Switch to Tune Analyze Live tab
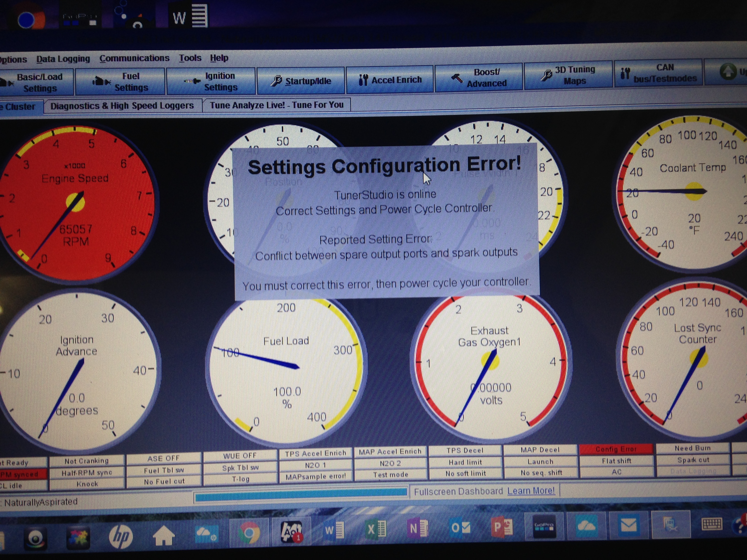Image resolution: width=747 pixels, height=560 pixels. [x=276, y=105]
